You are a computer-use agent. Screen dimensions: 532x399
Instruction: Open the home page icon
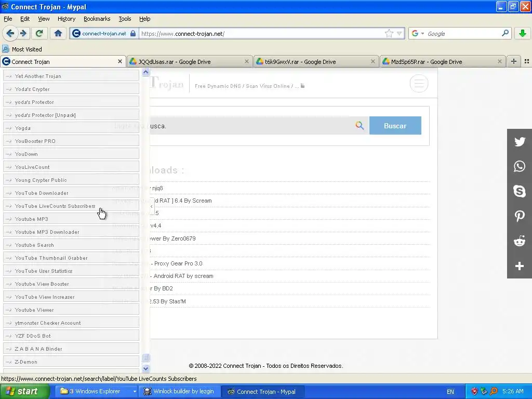(58, 33)
